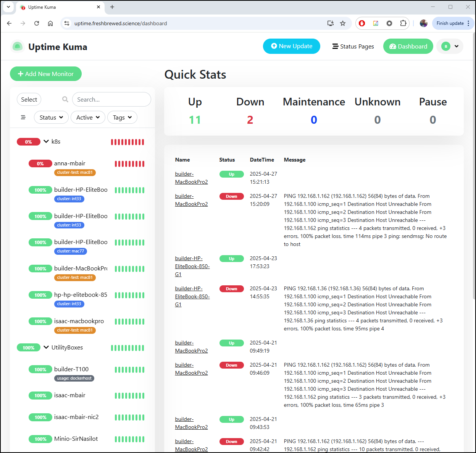
Task: Open the Status filter dropdown
Action: 51,117
